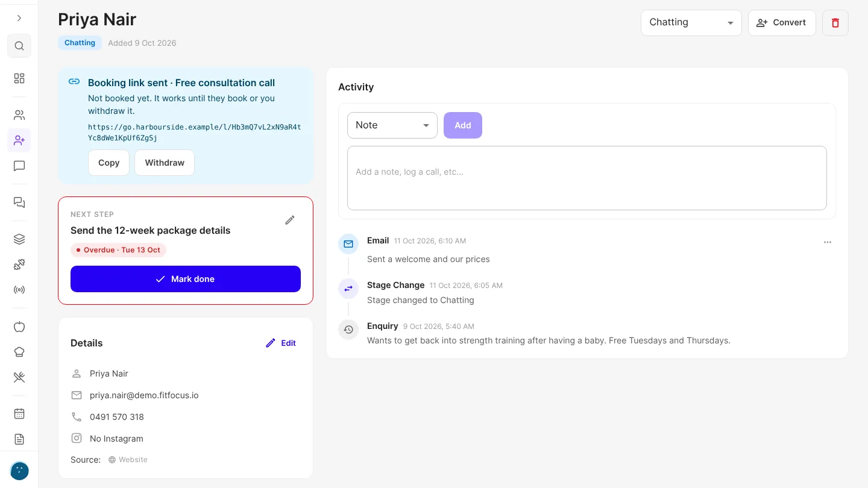Copy the booking link
This screenshot has height=488, width=868.
tap(109, 163)
